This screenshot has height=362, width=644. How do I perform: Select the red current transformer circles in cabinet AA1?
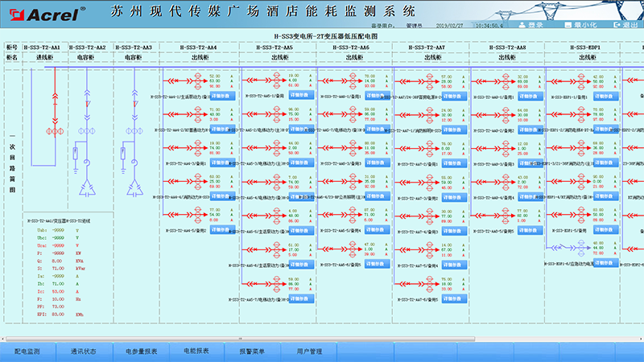(55, 131)
